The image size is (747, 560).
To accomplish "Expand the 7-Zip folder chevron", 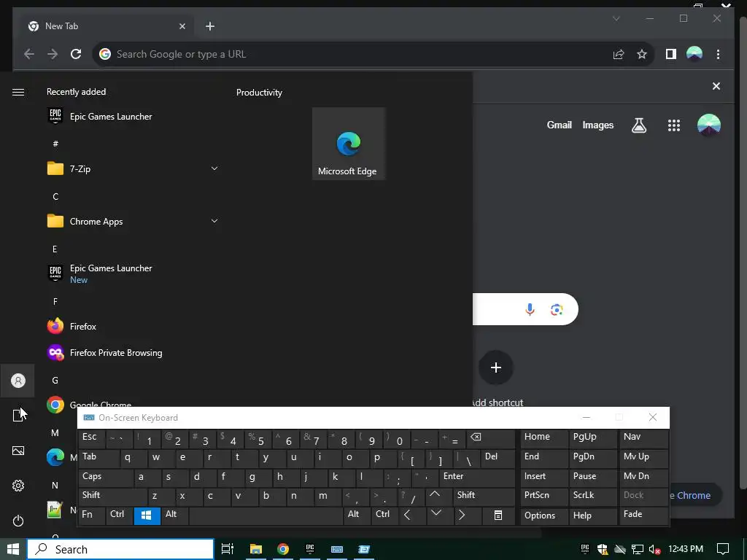I will [x=214, y=168].
